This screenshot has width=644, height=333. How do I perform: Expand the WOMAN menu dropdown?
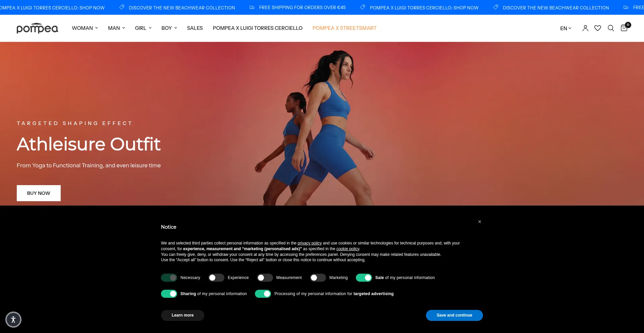click(85, 28)
